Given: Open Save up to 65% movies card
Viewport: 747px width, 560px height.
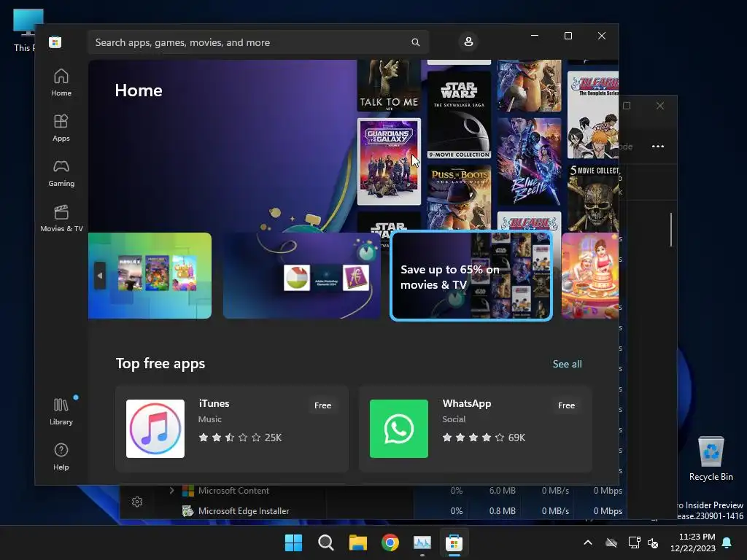Looking at the screenshot, I should pyautogui.click(x=471, y=276).
